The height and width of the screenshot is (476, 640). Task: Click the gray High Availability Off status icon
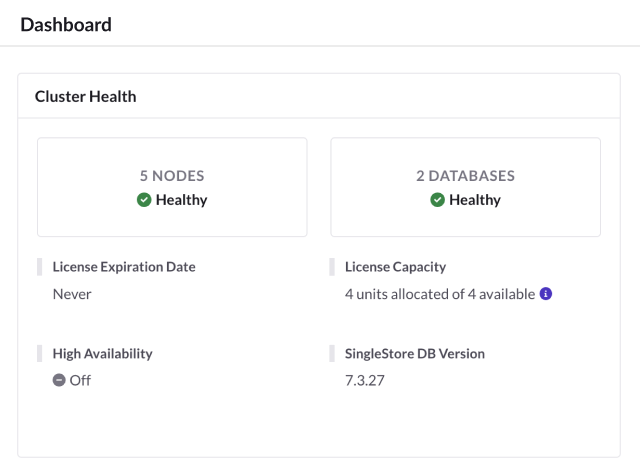[x=59, y=380]
